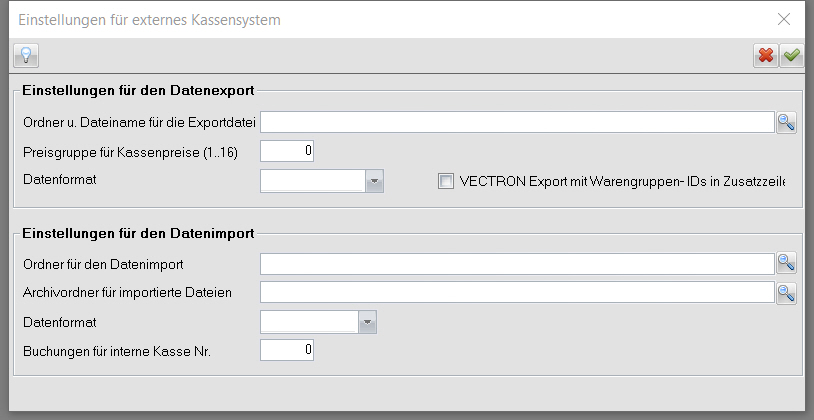Screen dimensions: 814x420
Task: Confirm settings with the green checkmark
Action: coord(792,56)
